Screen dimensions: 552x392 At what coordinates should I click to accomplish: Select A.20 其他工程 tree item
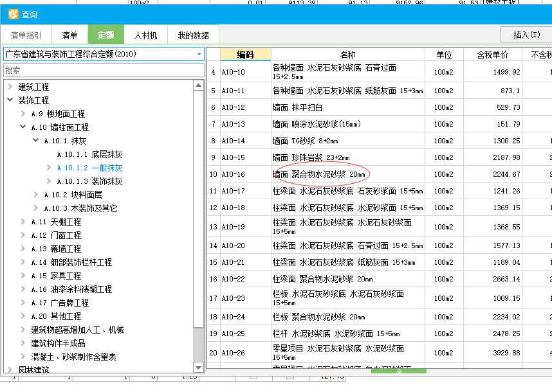[56, 316]
